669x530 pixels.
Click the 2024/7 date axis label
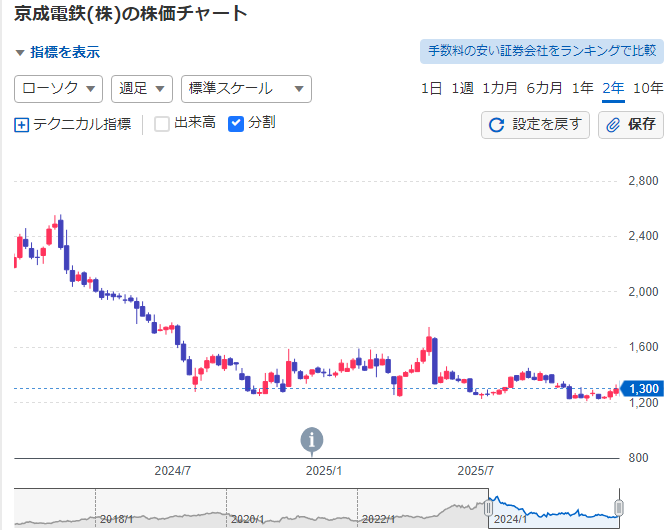click(x=172, y=471)
